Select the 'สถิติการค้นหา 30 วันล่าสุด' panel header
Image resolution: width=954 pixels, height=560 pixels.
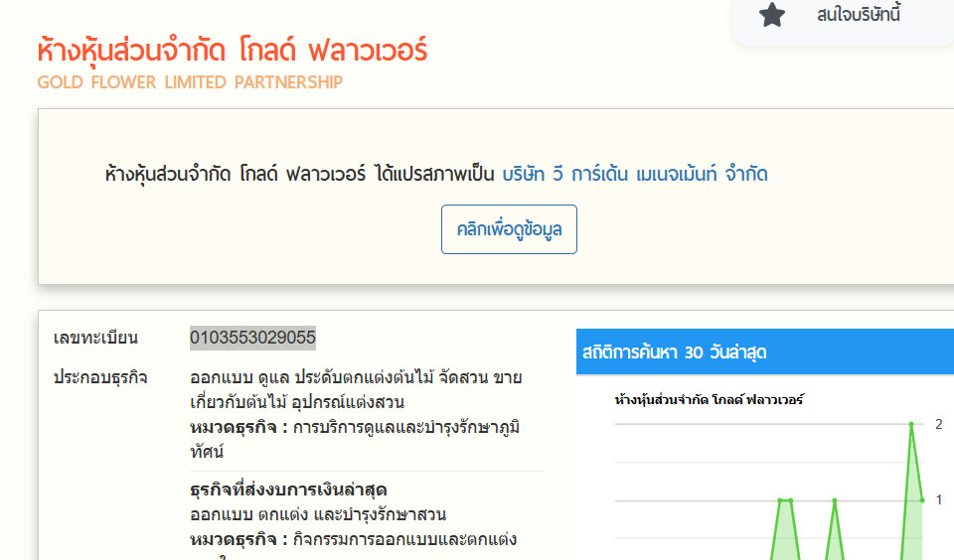pyautogui.click(x=672, y=352)
